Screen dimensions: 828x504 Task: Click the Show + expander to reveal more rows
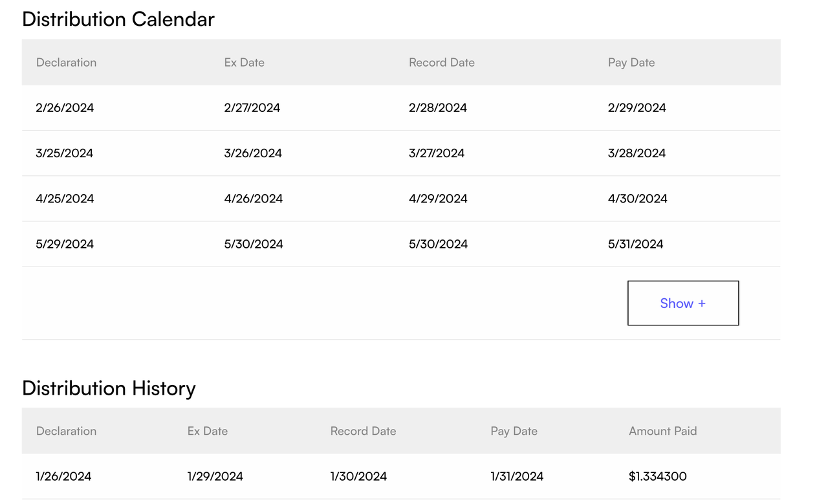(683, 303)
